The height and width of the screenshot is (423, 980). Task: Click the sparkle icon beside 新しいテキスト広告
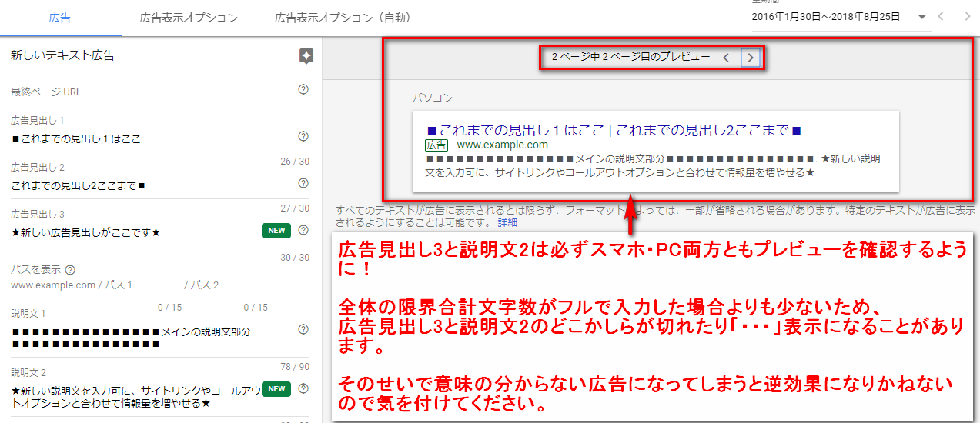coord(306,56)
